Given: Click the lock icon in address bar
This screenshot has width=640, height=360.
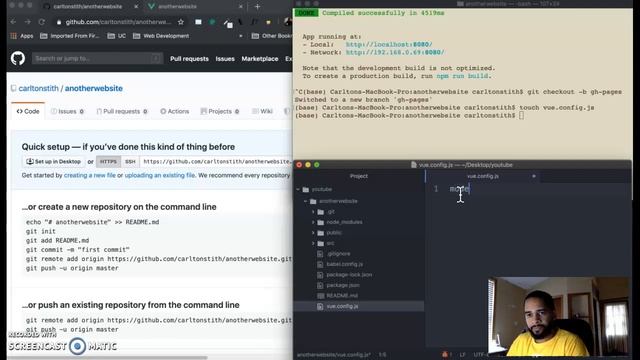Looking at the screenshot, I should click(59, 22).
